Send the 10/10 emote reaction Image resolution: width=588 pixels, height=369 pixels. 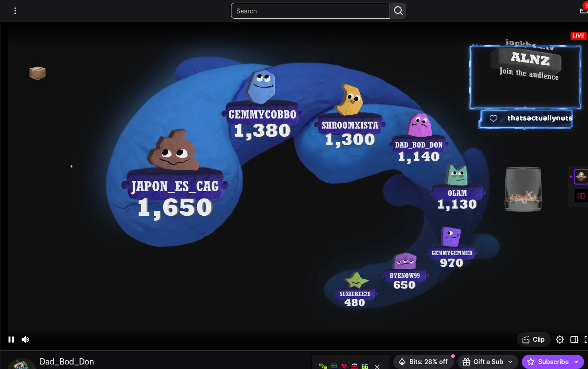point(323,366)
